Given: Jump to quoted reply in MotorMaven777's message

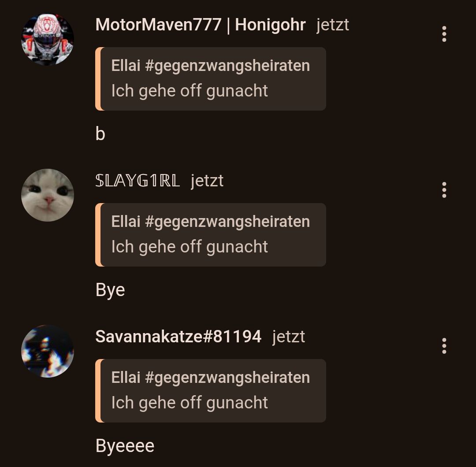Looking at the screenshot, I should [211, 79].
